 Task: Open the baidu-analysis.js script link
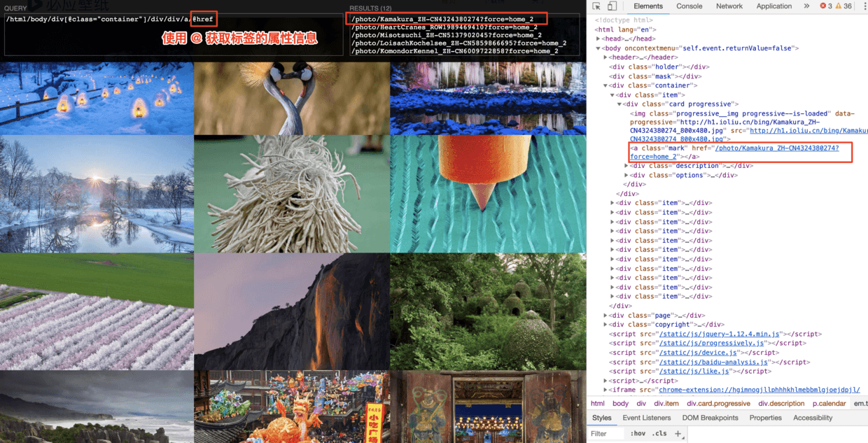714,362
